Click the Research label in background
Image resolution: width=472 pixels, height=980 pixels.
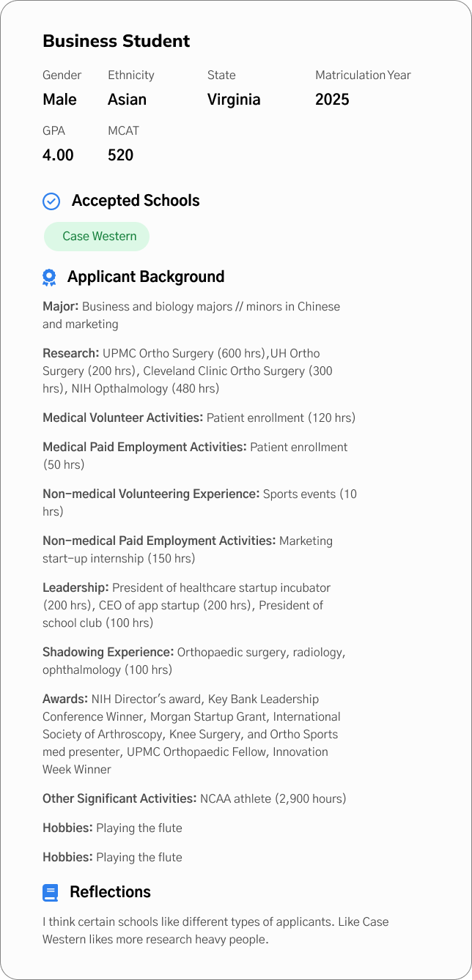point(71,353)
